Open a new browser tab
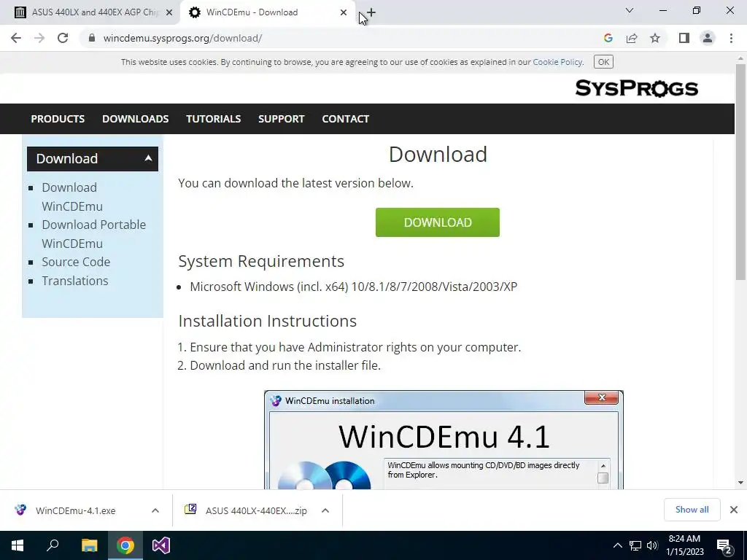747x560 pixels. click(371, 12)
